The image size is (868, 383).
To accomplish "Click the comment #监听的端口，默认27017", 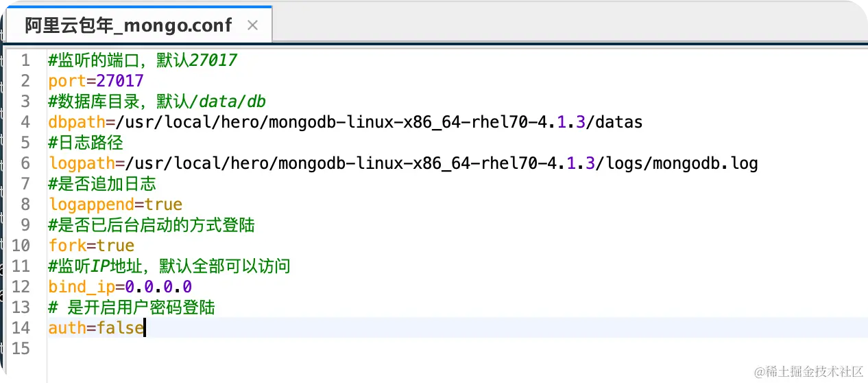I will point(143,60).
